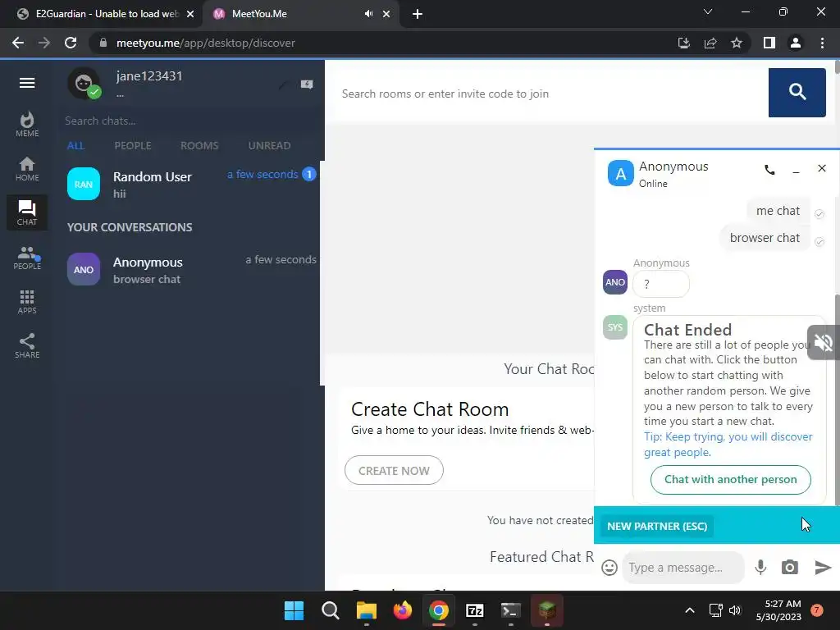Click the feedback message icon near username
The height and width of the screenshot is (630, 840).
click(307, 84)
